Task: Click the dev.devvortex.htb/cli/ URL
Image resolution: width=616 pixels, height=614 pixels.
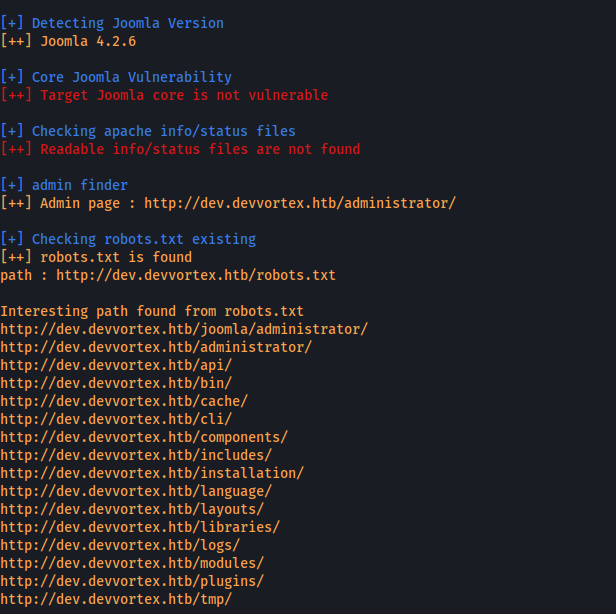Action: click(116, 419)
